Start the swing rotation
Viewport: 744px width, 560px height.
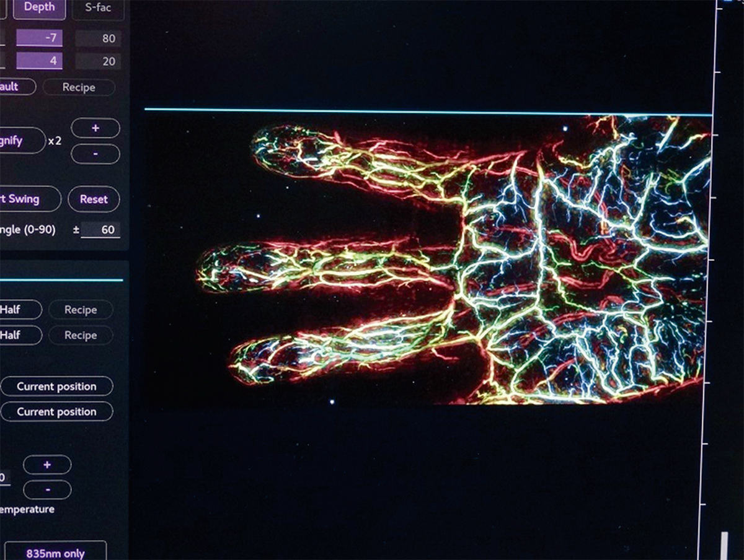click(29, 199)
